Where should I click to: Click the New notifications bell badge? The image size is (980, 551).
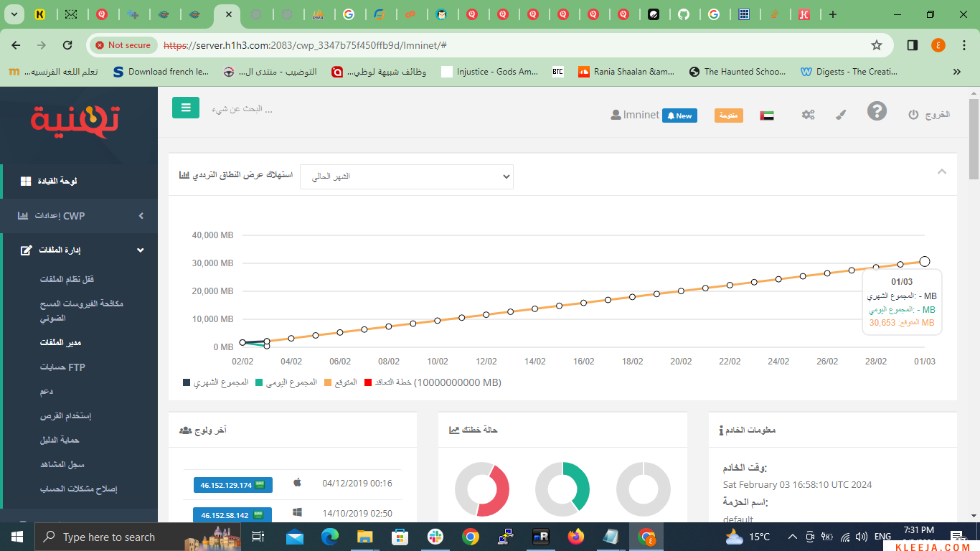679,116
